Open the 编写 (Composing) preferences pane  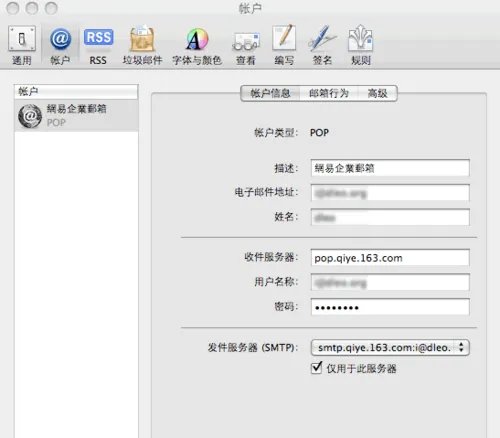tap(284, 46)
